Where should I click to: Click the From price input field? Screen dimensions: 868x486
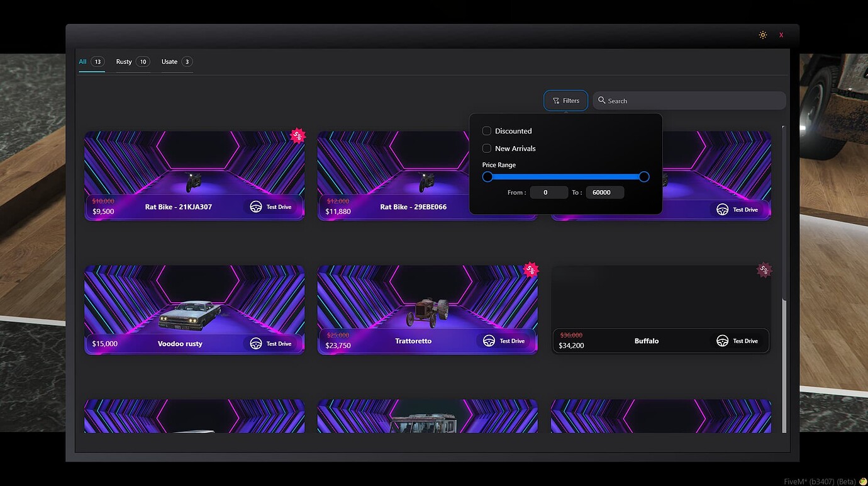pyautogui.click(x=548, y=193)
